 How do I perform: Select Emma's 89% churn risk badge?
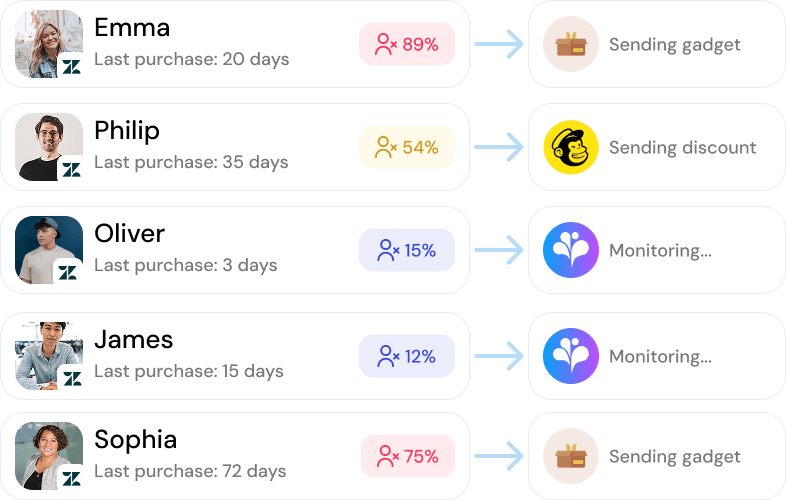(x=407, y=44)
